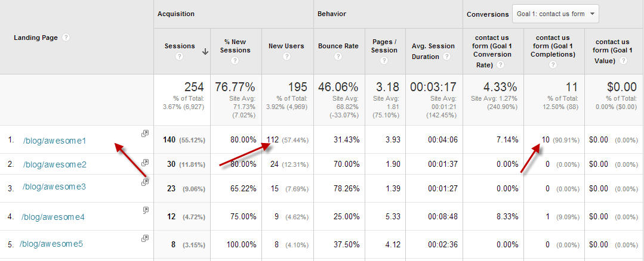Open the /blog/awesome4 landing page link
The image size is (644, 261).
[54, 217]
